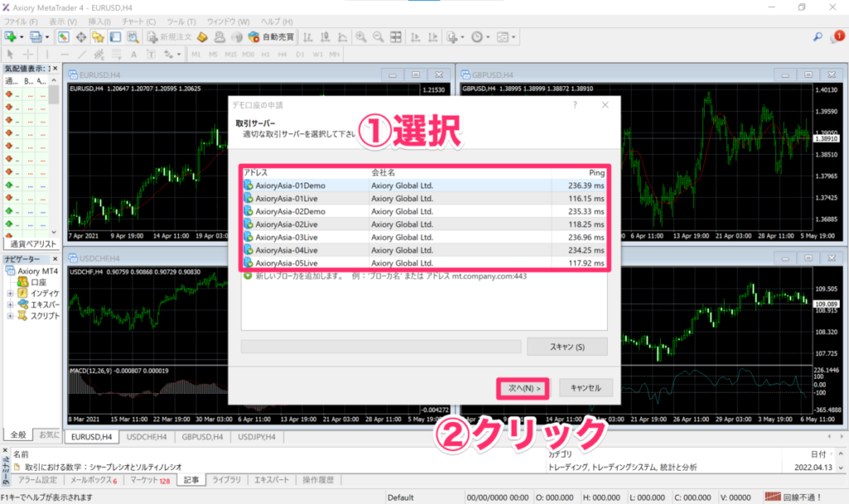Open the search magnifier icon
The height and width of the screenshot is (504, 849).
(817, 36)
